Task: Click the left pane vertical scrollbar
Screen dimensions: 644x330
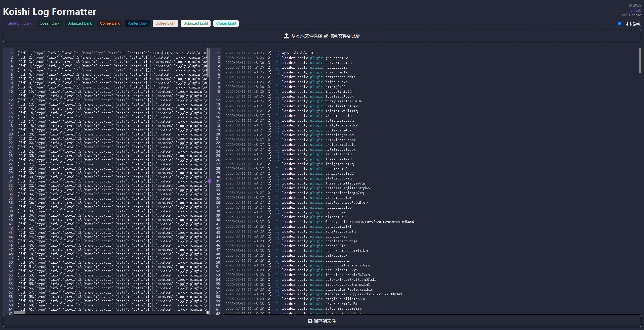Action: pyautogui.click(x=208, y=63)
